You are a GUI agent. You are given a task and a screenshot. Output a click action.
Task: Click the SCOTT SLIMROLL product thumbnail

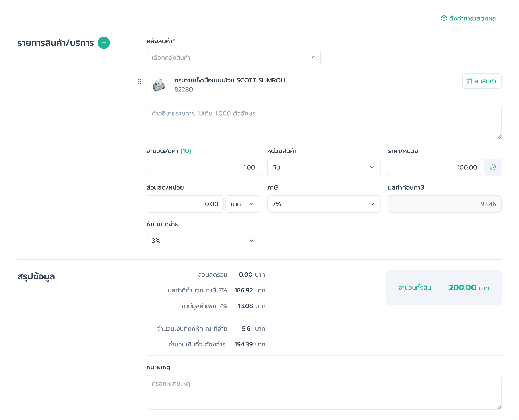click(159, 85)
